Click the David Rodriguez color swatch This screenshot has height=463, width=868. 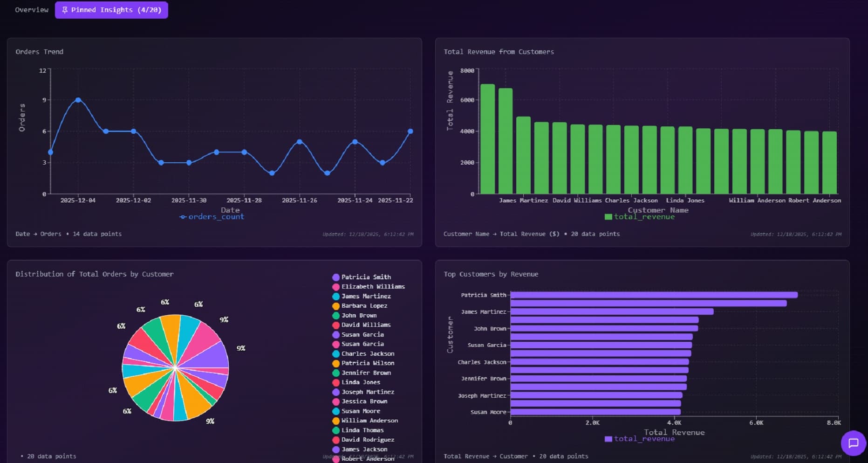335,439
